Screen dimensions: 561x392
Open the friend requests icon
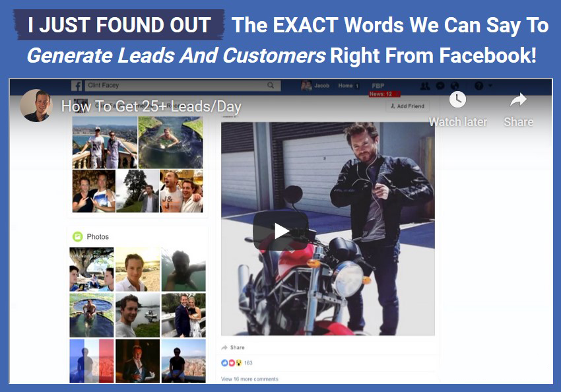pyautogui.click(x=425, y=86)
